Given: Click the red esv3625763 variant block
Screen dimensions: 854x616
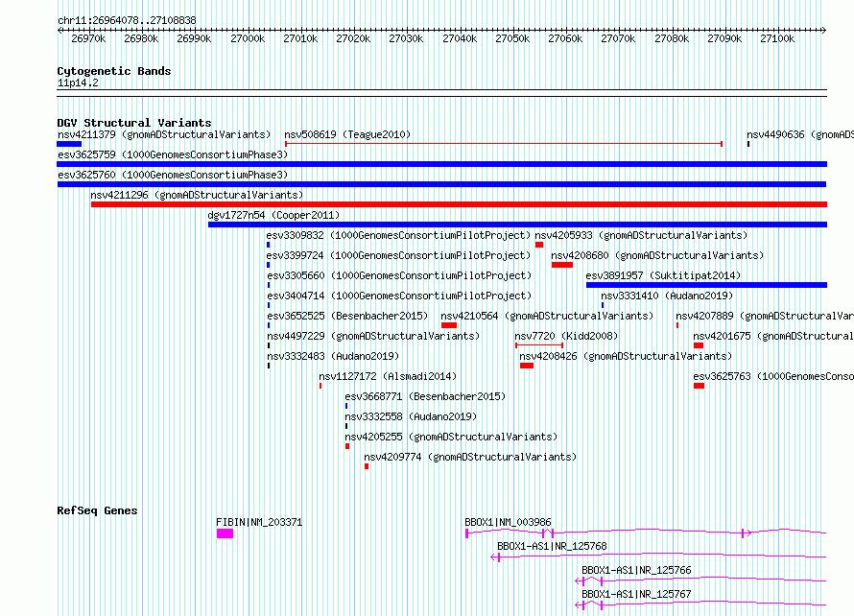Looking at the screenshot, I should coord(700,386).
